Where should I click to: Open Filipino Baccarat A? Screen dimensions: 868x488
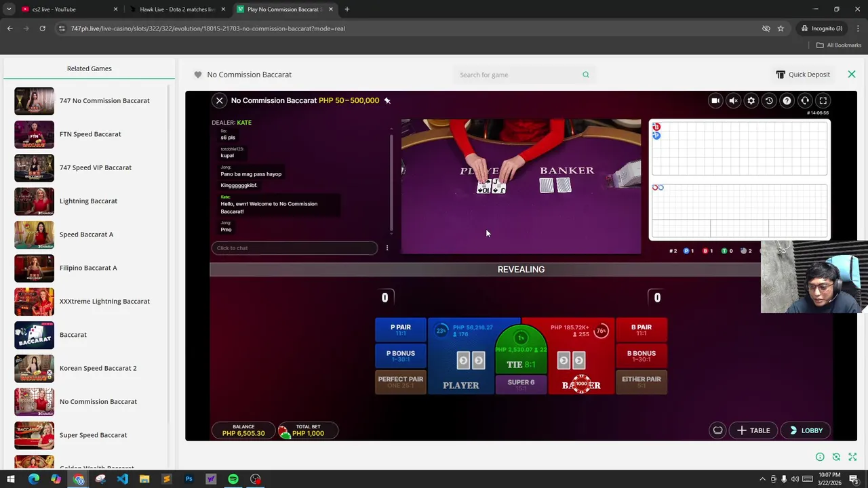(x=88, y=268)
